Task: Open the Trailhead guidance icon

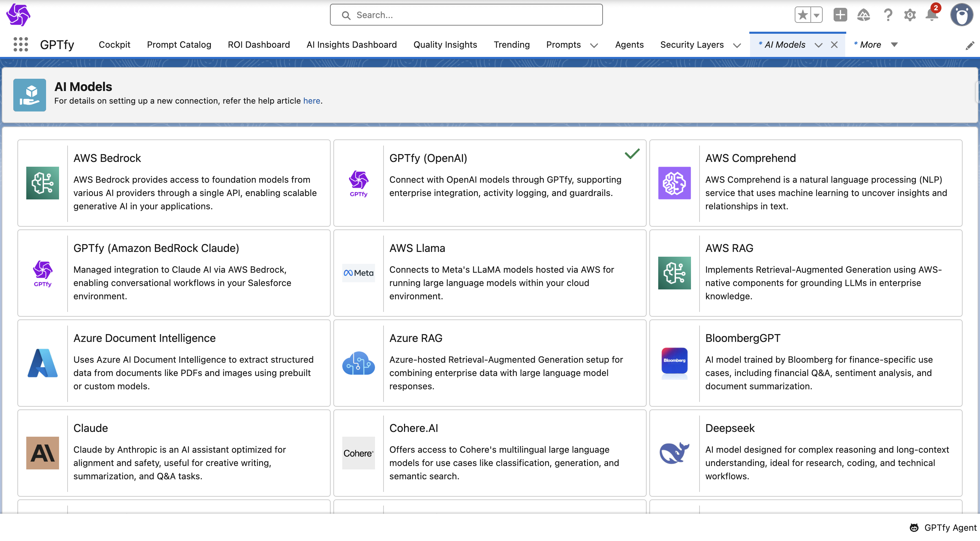Action: 863,15
